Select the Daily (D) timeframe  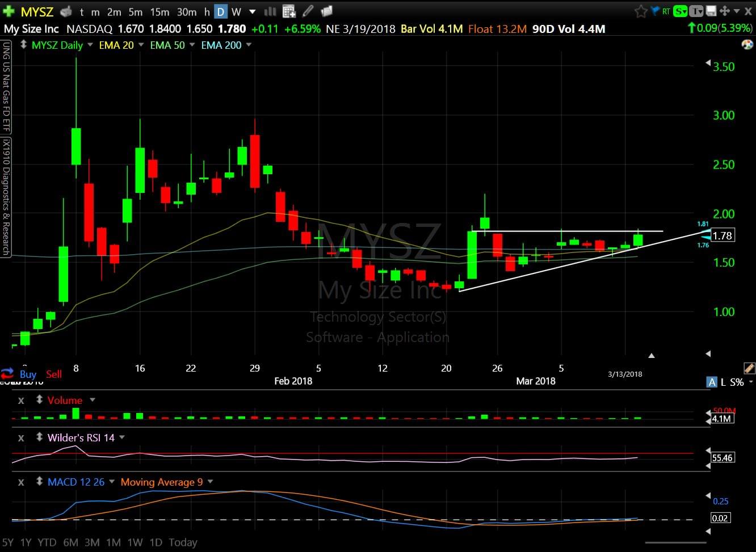coord(221,11)
